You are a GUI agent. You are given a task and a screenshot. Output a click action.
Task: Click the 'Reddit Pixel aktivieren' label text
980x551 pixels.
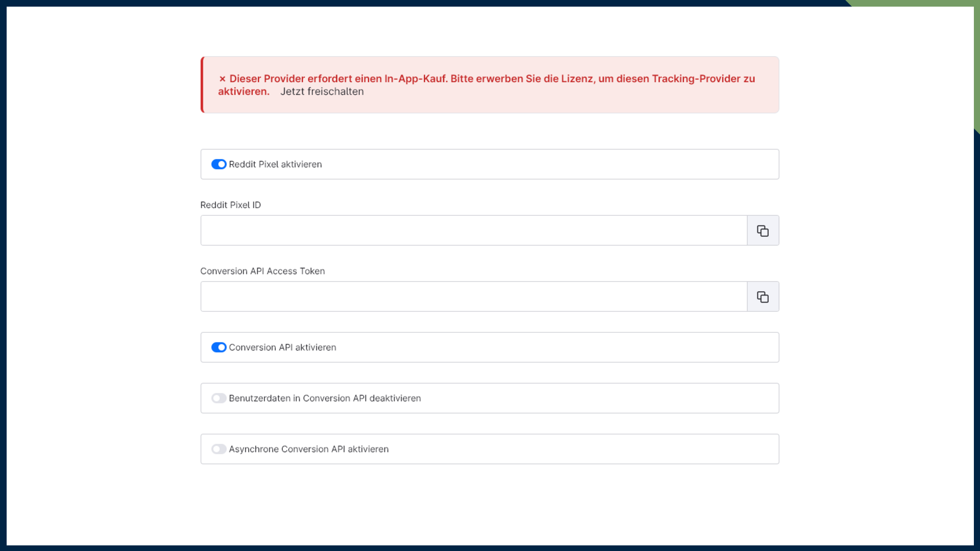tap(275, 164)
